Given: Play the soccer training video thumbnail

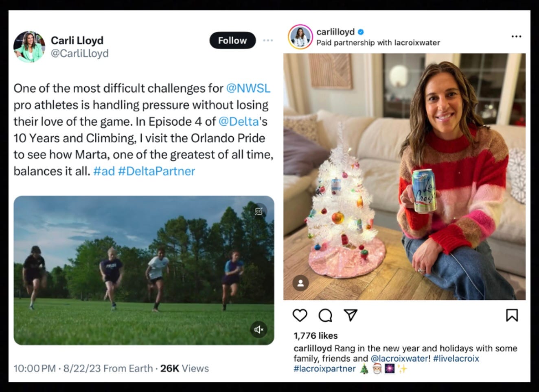Looking at the screenshot, I should click(x=144, y=270).
